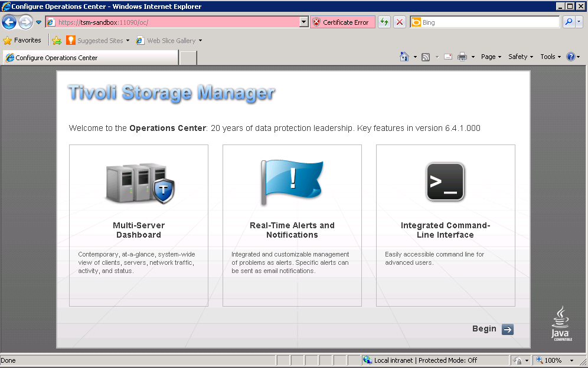Click the Certificate Error warning
Screen dimensions: 588x368
[x=341, y=22]
